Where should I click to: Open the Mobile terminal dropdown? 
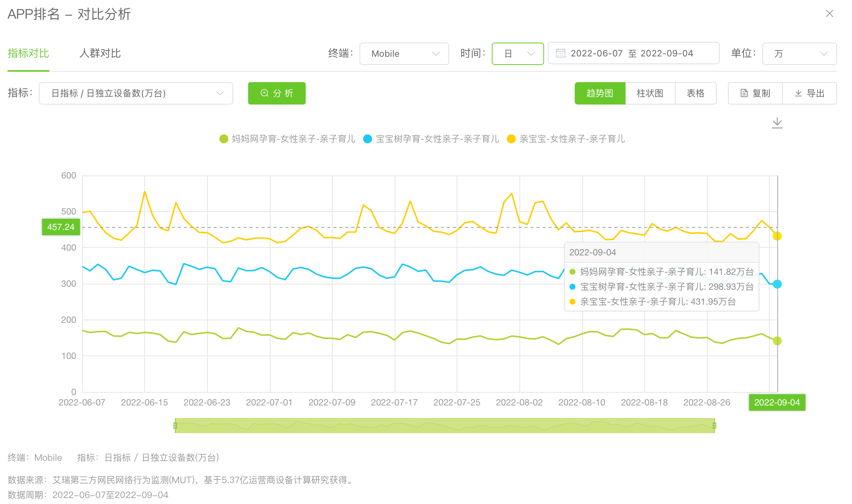[404, 54]
